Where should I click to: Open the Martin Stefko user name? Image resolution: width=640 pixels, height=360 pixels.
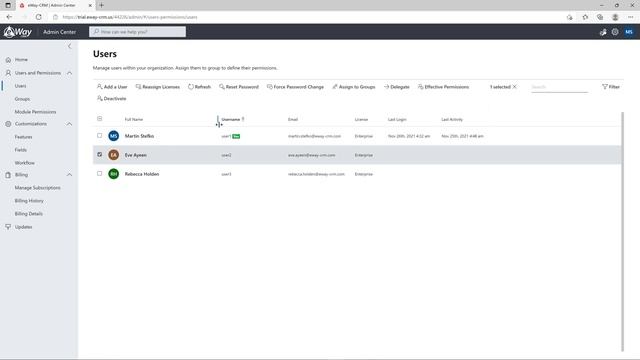pos(139,136)
